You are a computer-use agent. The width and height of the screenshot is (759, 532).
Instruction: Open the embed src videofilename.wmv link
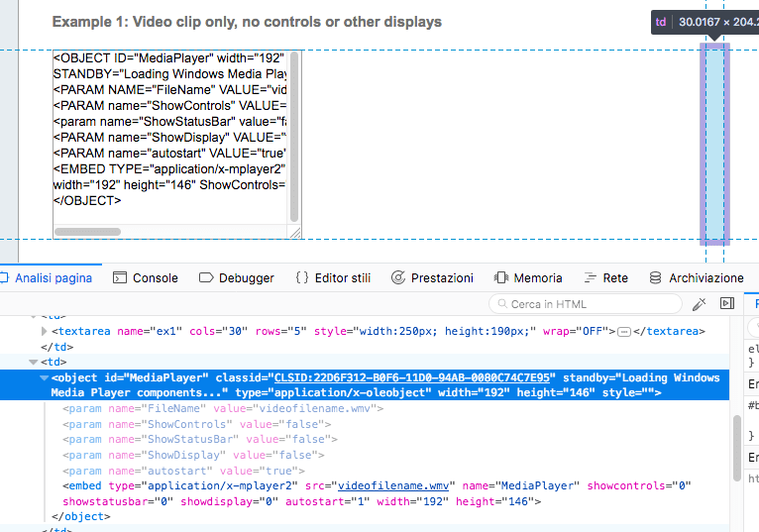393,485
